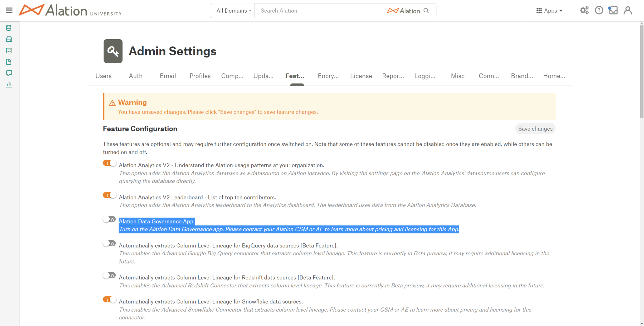The height and width of the screenshot is (326, 644).
Task: Open the inbox notifications icon
Action: click(x=613, y=10)
